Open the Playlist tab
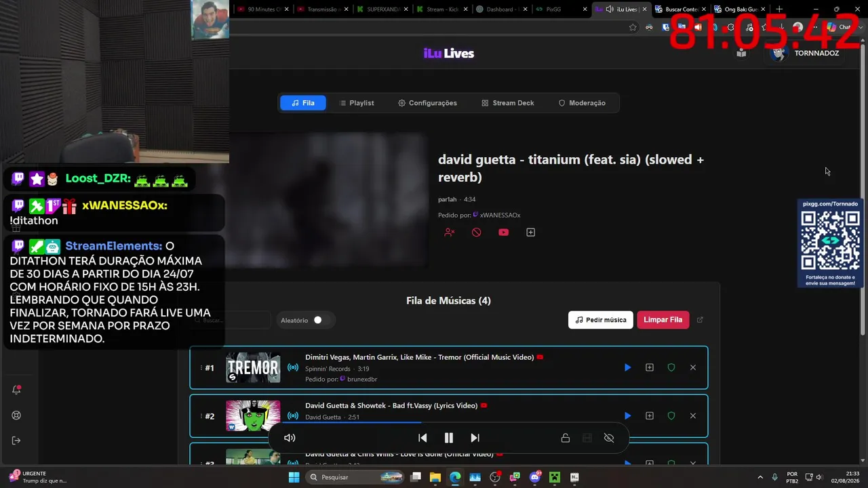This screenshot has width=868, height=488. pos(356,103)
